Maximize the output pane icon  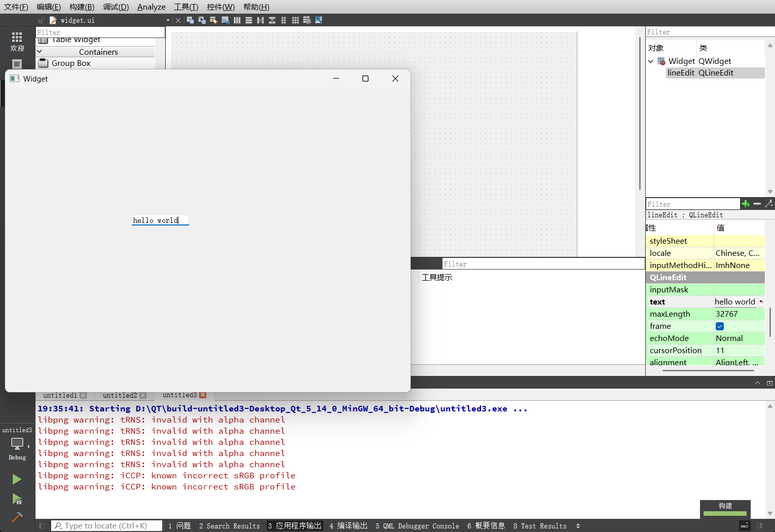tap(769, 383)
